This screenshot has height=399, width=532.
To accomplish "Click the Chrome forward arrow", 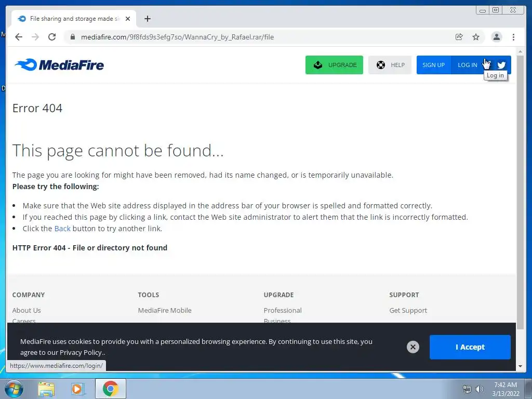I will click(35, 37).
